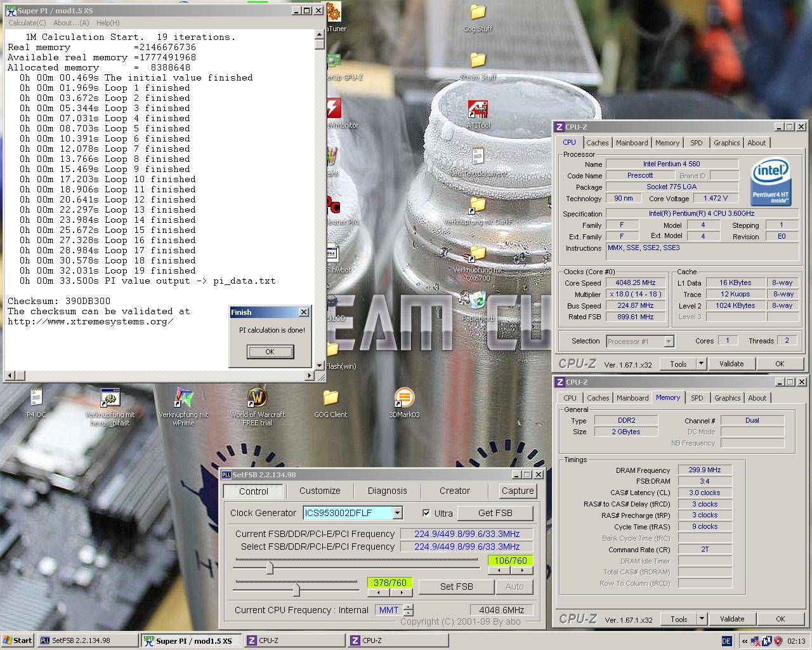Switch to Mainboard tab in top CPU-Z

(632, 143)
